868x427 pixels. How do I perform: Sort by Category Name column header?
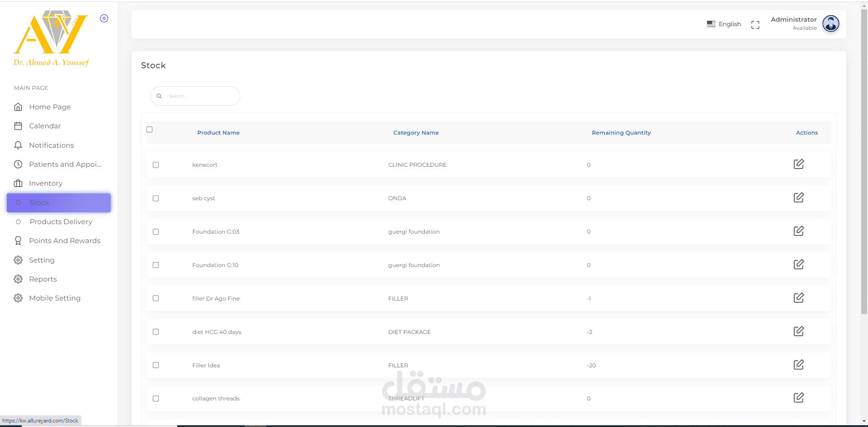(416, 133)
